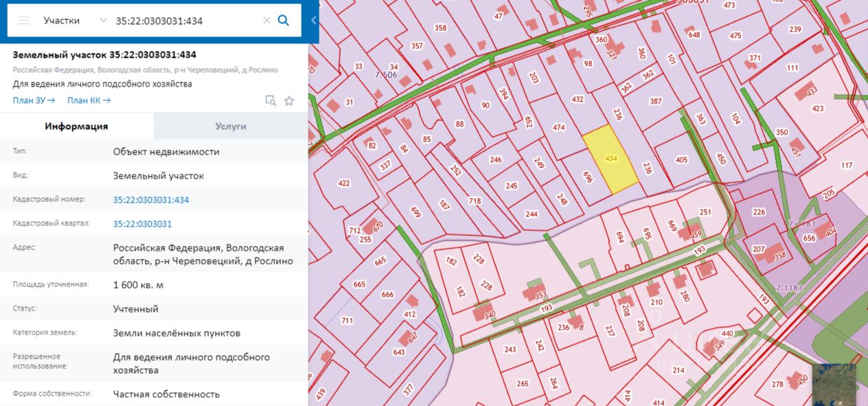Open cadastral number link 35:22:0303031:434
This screenshot has height=406, width=868.
click(x=151, y=200)
